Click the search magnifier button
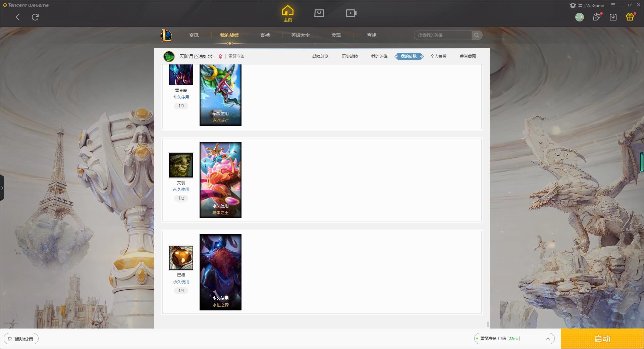The height and width of the screenshot is (349, 644). click(x=477, y=35)
